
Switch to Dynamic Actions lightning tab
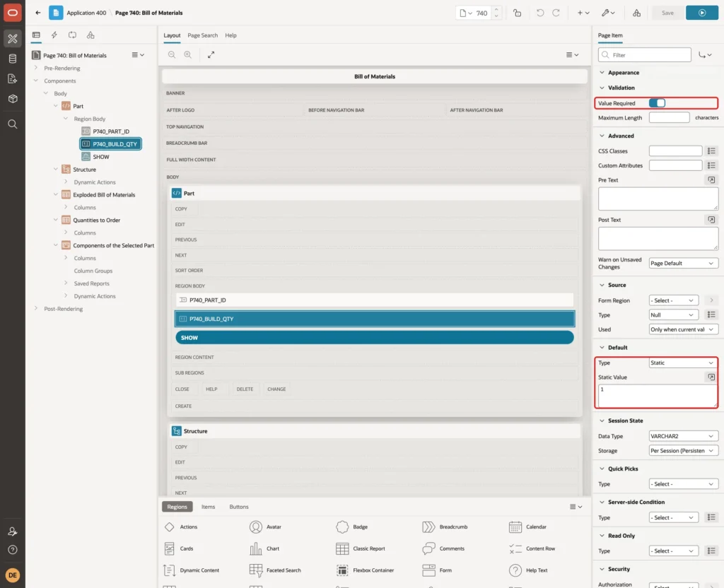(54, 35)
